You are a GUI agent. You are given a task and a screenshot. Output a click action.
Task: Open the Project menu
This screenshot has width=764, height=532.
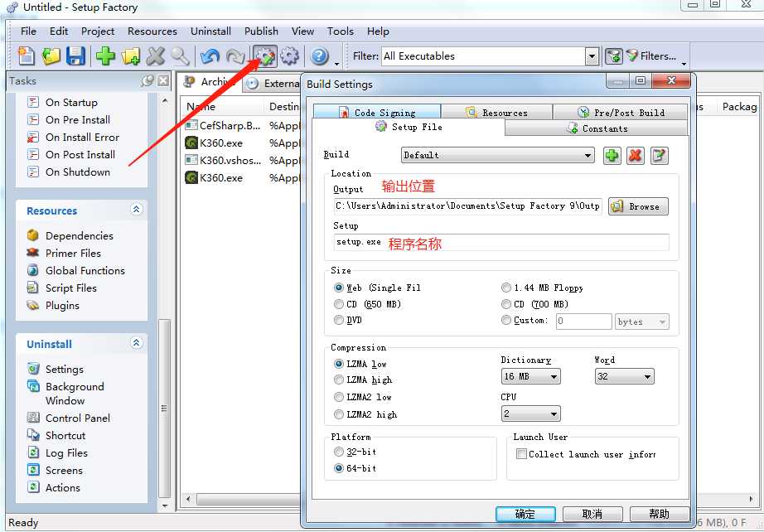tap(98, 31)
